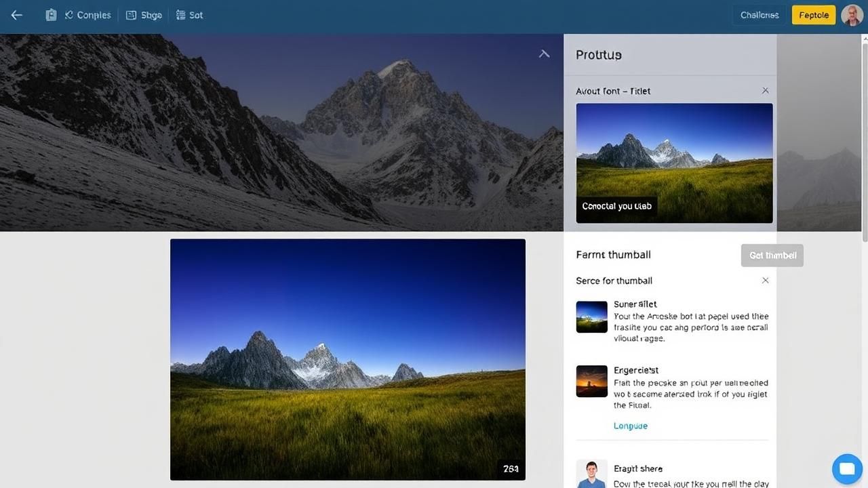Open the user profile avatar
The width and height of the screenshot is (868, 488).
[x=852, y=15]
